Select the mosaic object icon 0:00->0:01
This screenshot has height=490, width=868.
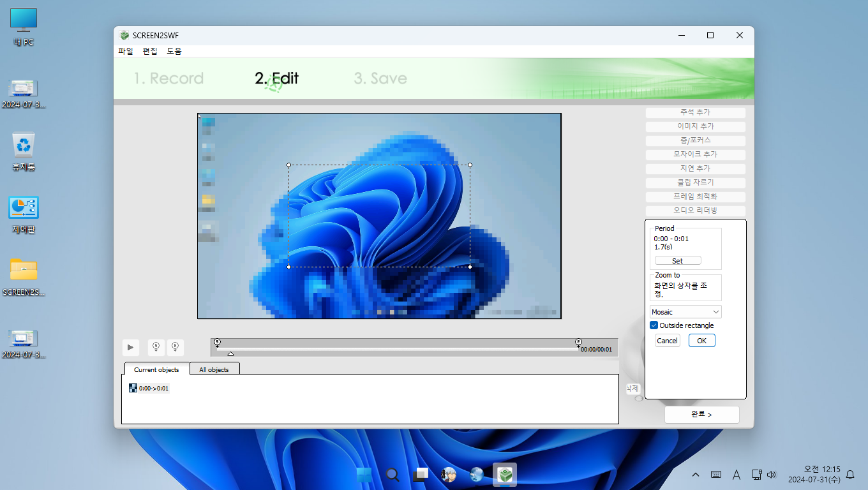pyautogui.click(x=133, y=388)
